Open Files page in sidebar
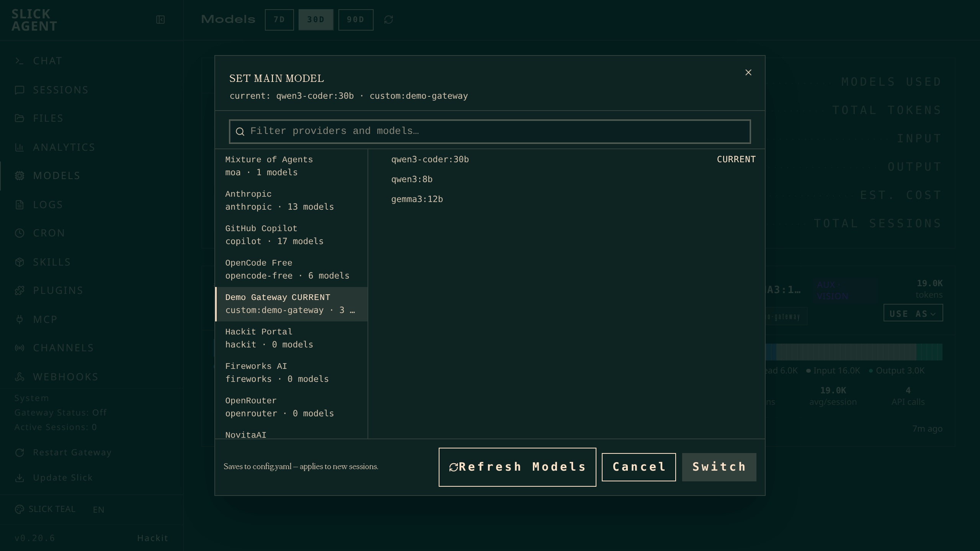The image size is (980, 551). coord(91,118)
